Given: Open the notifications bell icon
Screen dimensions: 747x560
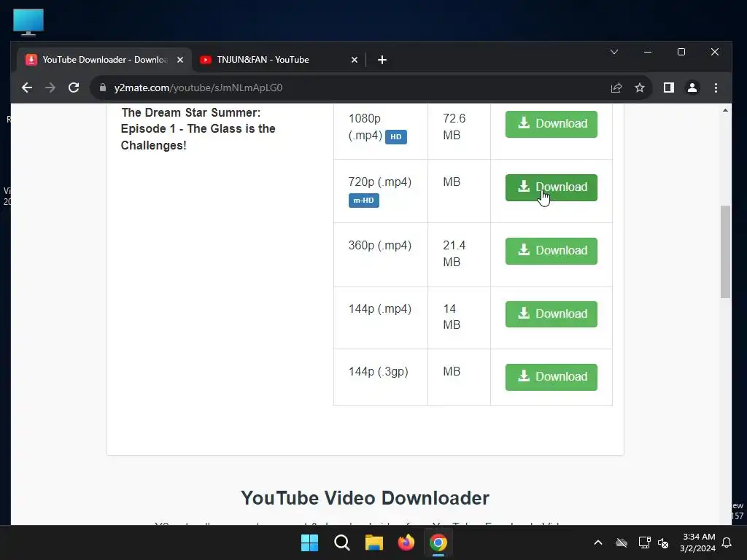Looking at the screenshot, I should point(727,542).
